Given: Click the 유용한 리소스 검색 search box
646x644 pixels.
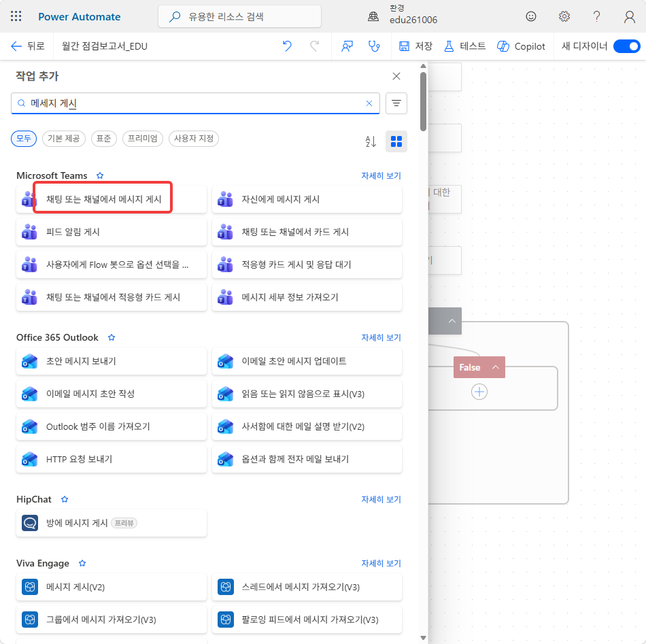Looking at the screenshot, I should 239,16.
